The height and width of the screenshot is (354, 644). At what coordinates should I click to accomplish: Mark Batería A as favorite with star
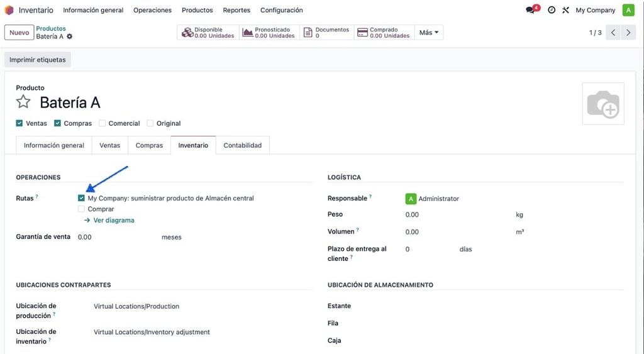[23, 101]
